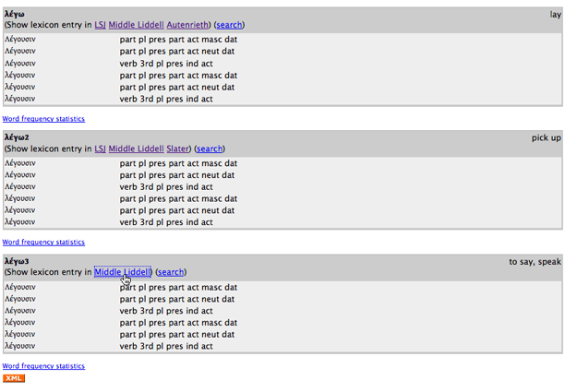View word frequency statistics for λέγω2
565x392 pixels.
coord(43,243)
